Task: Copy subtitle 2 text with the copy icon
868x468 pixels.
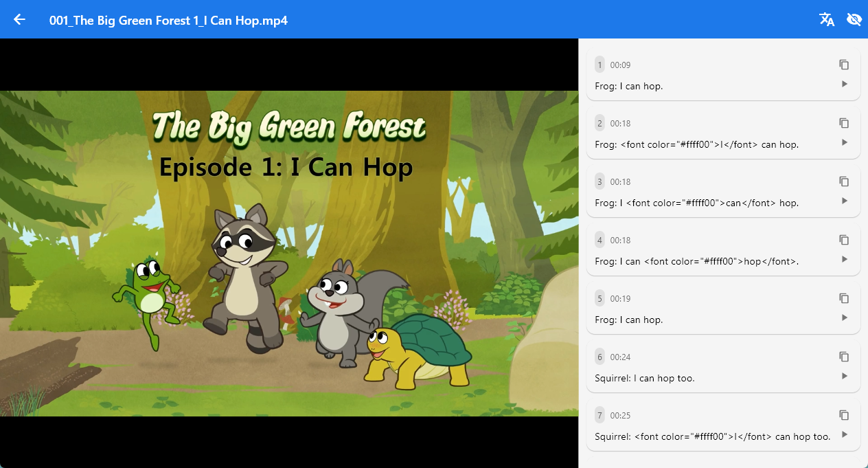Action: [844, 123]
